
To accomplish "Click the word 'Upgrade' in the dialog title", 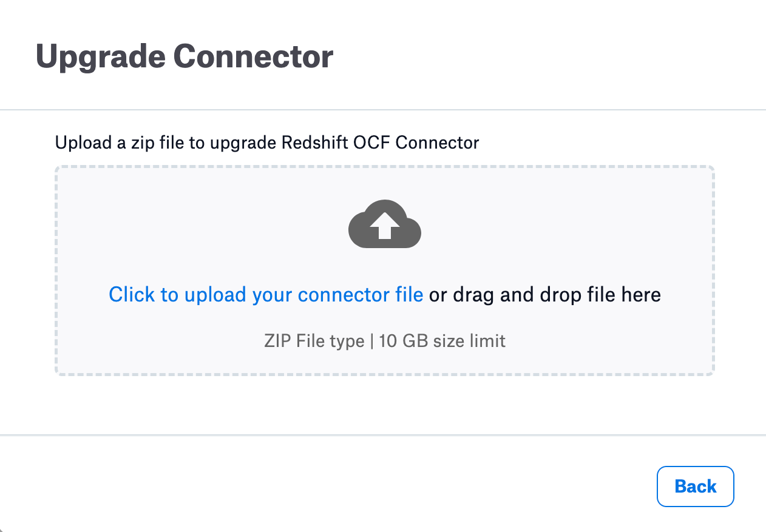I will (100, 58).
